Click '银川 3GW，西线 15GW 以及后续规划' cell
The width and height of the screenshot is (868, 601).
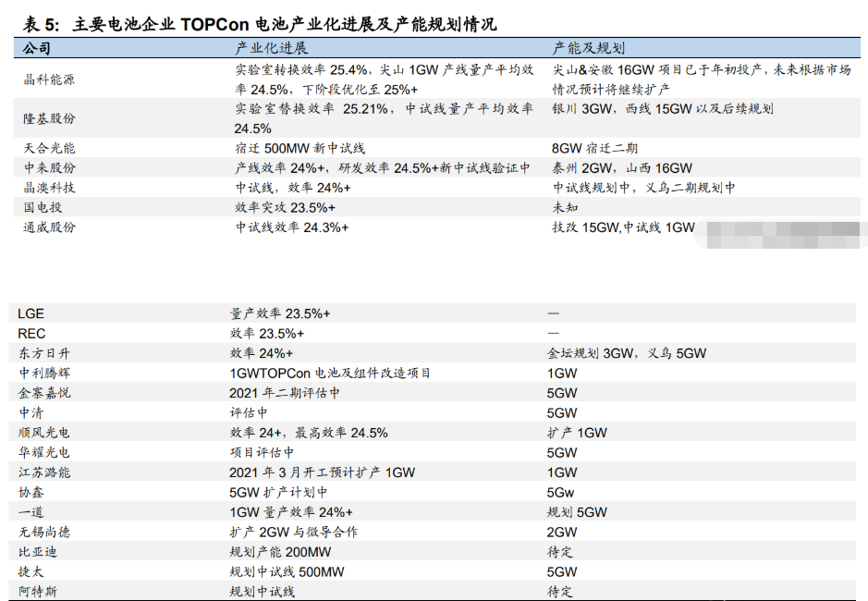(663, 109)
